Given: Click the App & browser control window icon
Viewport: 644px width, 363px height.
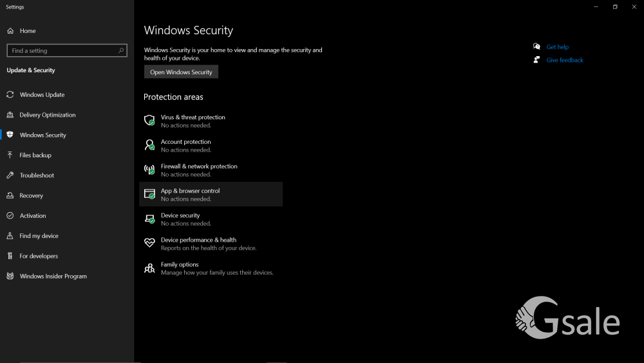Looking at the screenshot, I should pyautogui.click(x=149, y=193).
